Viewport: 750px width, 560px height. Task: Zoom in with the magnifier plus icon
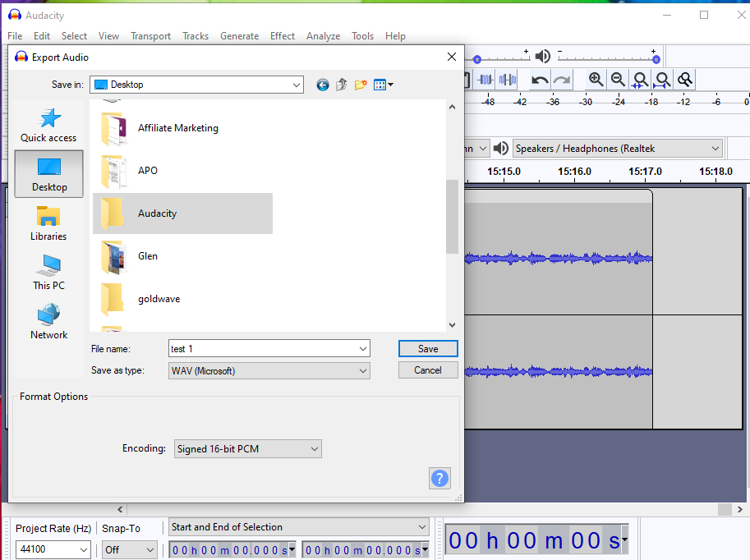click(596, 80)
